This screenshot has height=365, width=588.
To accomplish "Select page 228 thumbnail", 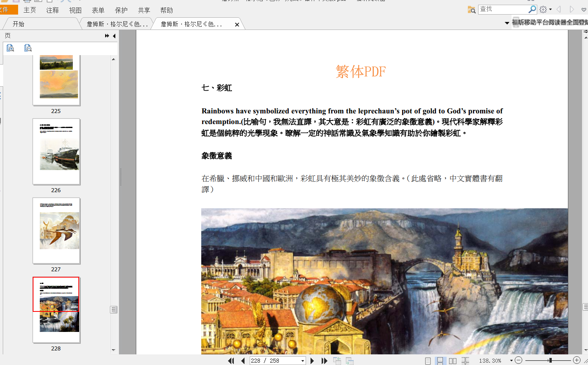I will pos(57,310).
